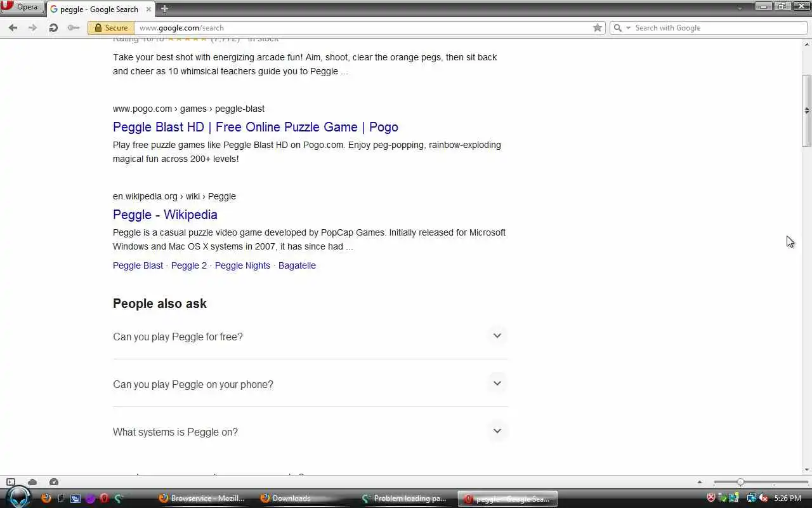This screenshot has height=508, width=812.
Task: Click the 'People also ask' heading
Action: tap(160, 304)
